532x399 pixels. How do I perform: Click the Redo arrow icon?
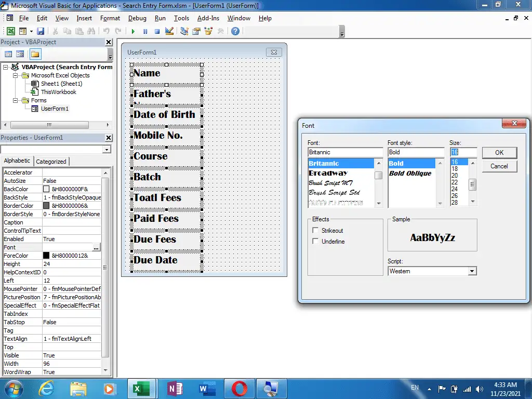(x=118, y=31)
